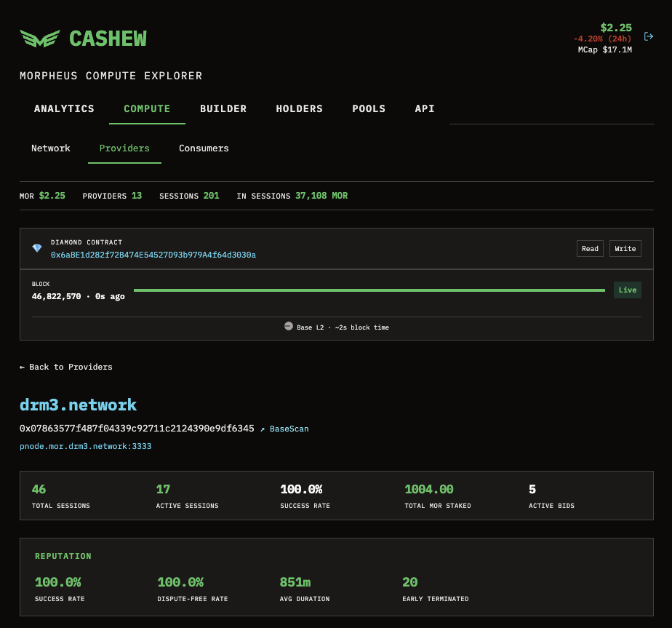Click the 20 Early Terminated value

point(409,582)
